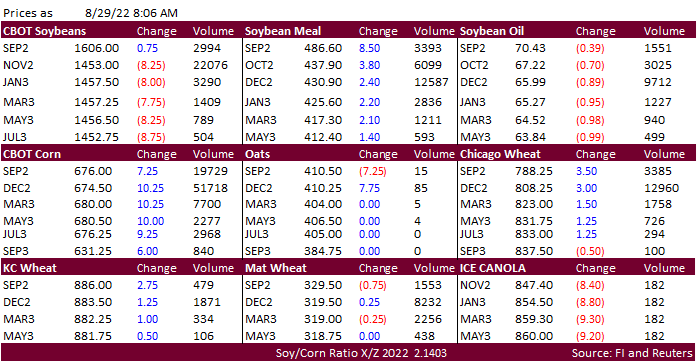
Task: Select the Oats section header
Action: [x=257, y=154]
